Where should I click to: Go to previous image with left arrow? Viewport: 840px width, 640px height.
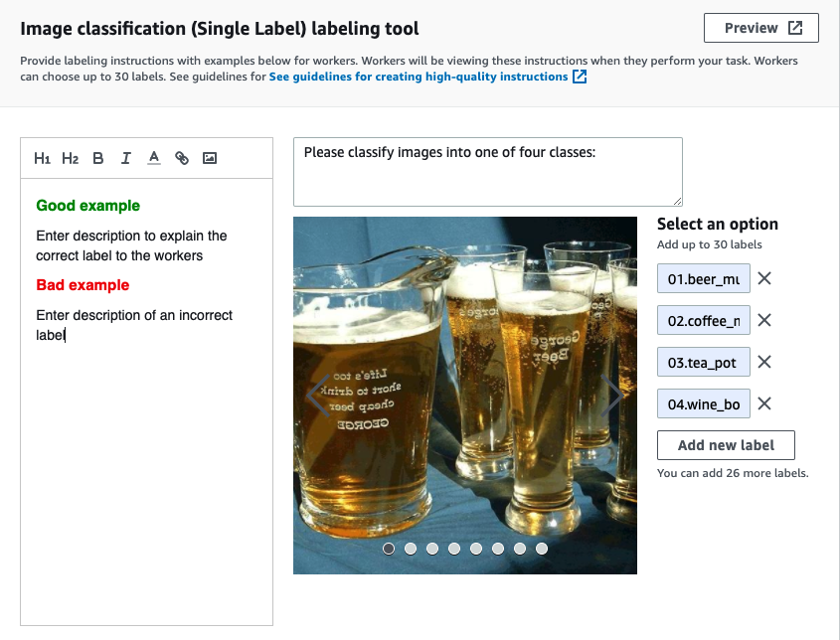click(x=317, y=396)
